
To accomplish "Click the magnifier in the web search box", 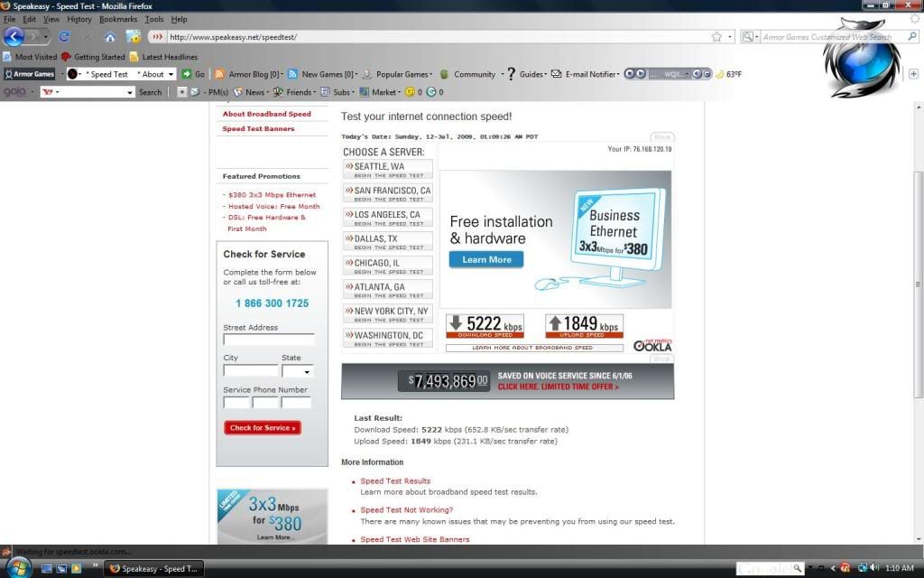I will 912,36.
